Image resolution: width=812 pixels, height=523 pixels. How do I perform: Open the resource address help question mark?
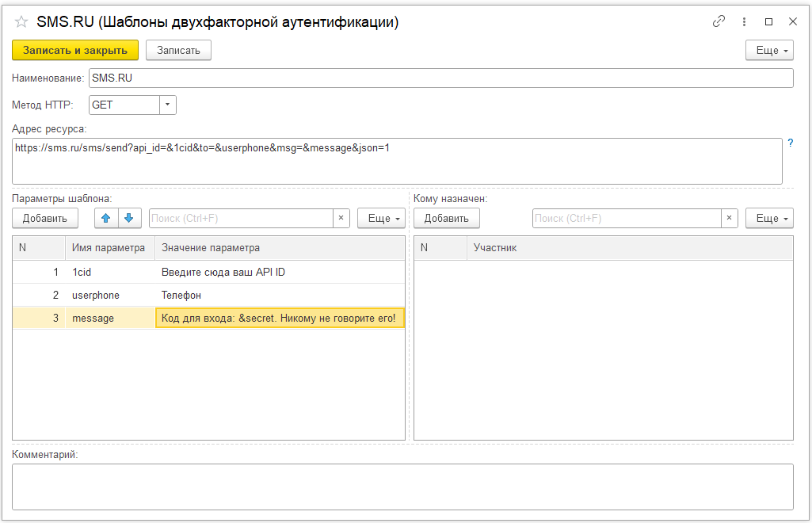[790, 143]
